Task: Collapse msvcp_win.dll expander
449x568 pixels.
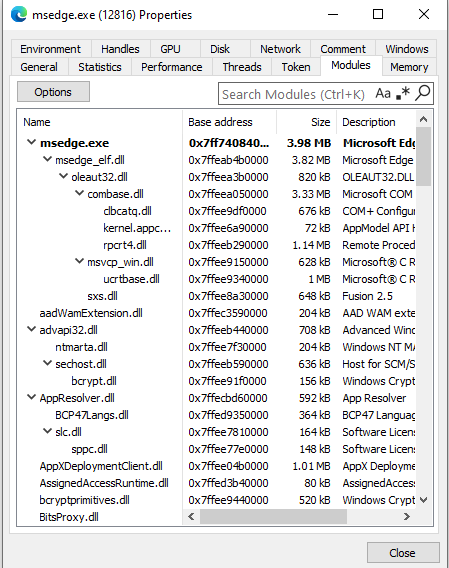Action: tap(79, 262)
